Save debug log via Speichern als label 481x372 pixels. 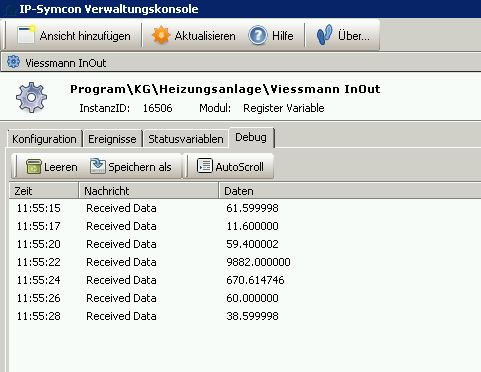coord(140,167)
